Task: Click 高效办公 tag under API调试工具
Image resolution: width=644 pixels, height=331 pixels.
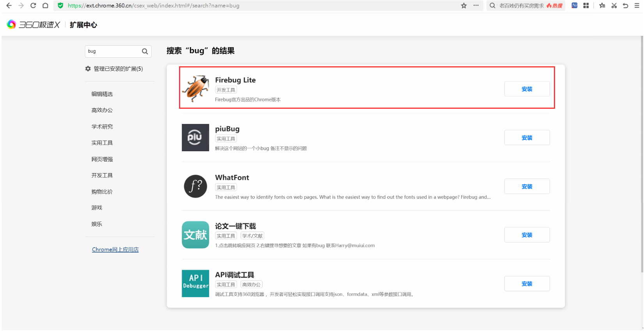Action: pyautogui.click(x=252, y=285)
